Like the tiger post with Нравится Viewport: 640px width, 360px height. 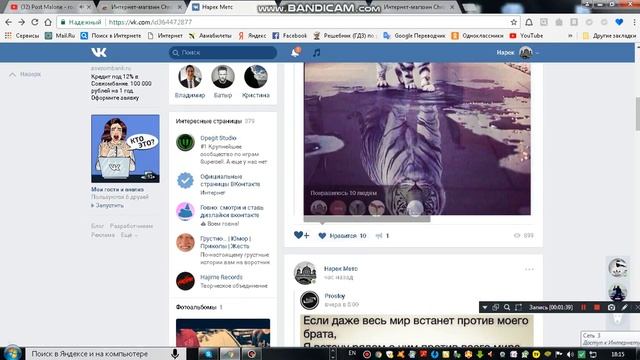[x=342, y=236]
